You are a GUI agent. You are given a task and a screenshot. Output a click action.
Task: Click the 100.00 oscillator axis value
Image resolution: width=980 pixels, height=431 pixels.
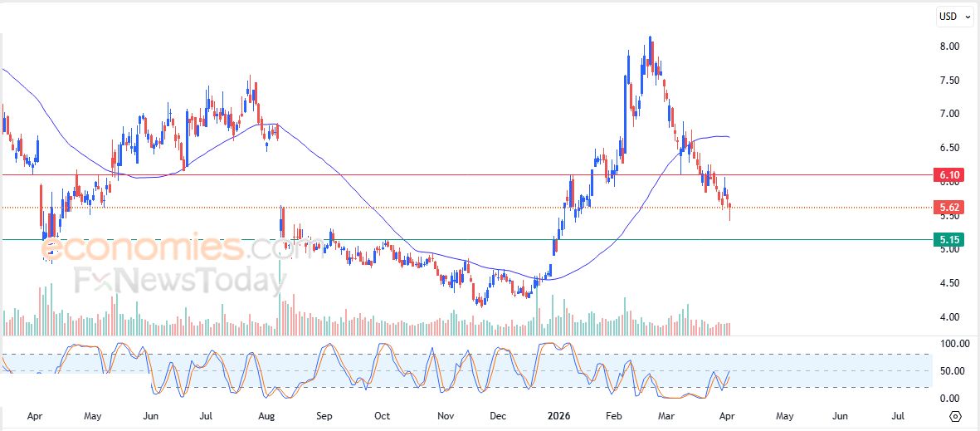pyautogui.click(x=955, y=344)
